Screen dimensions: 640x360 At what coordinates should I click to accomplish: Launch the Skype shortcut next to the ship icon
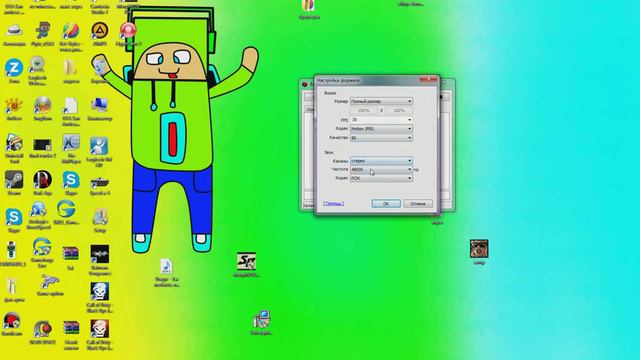point(71,180)
